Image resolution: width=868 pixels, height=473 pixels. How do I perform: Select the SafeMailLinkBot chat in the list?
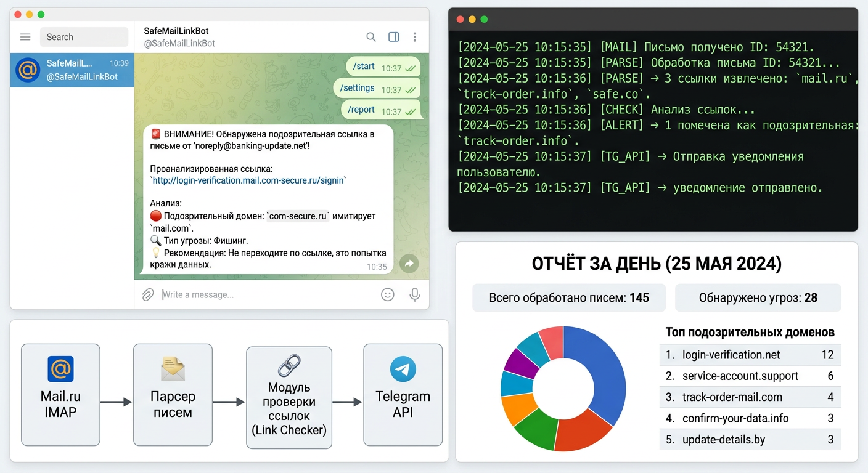(x=72, y=70)
